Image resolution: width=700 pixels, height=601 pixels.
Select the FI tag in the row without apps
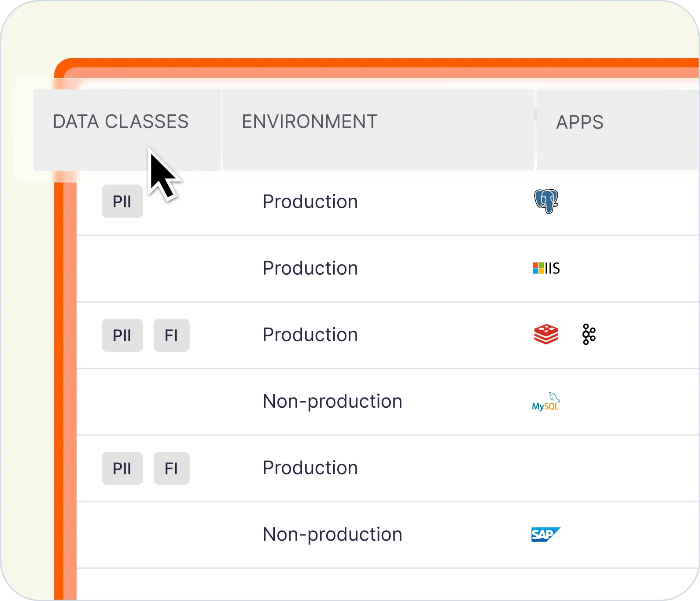(171, 468)
